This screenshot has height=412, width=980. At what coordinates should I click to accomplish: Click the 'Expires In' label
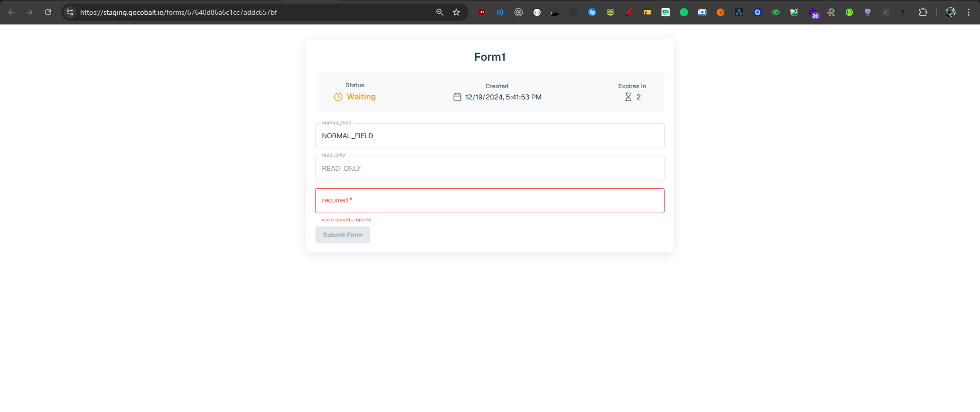pos(632,86)
